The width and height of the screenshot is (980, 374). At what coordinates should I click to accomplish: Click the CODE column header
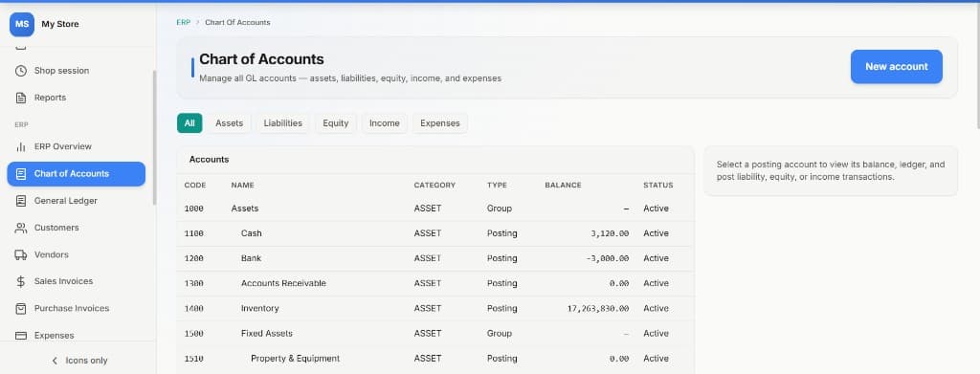tap(195, 186)
